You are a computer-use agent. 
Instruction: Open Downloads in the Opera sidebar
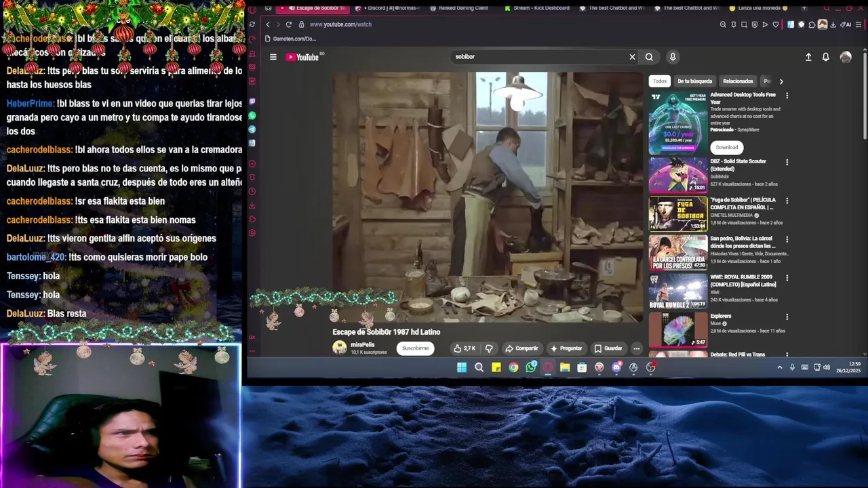click(x=252, y=205)
